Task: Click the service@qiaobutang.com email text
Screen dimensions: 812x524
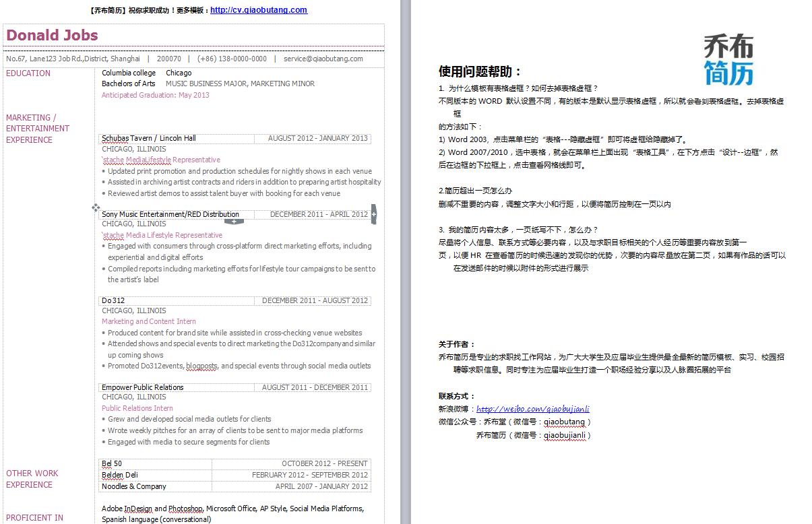Action: tap(323, 59)
